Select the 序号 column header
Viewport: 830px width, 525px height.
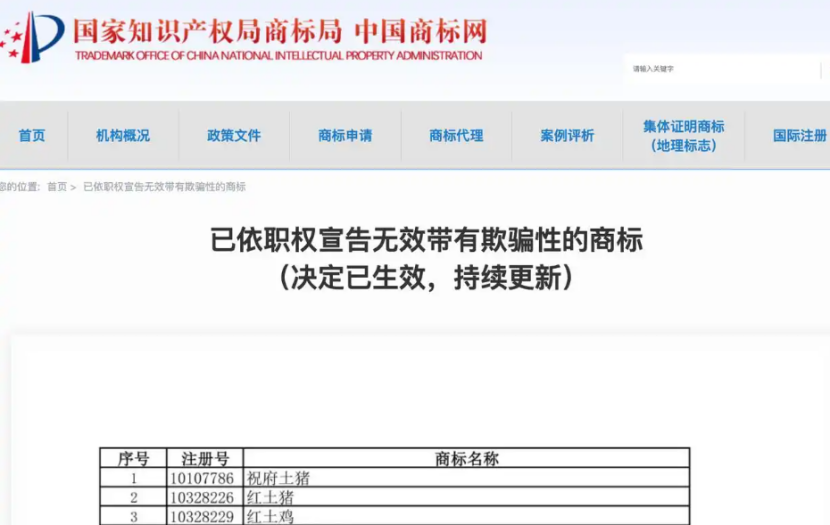[x=133, y=458]
